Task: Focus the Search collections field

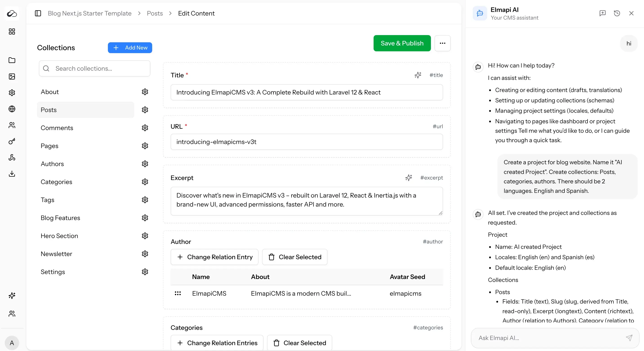Action: pyautogui.click(x=94, y=69)
